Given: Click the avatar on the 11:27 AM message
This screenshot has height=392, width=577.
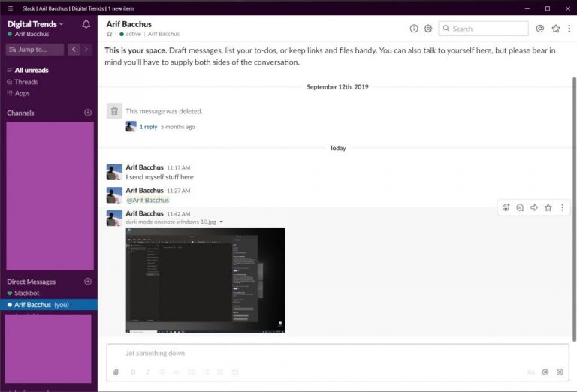Looking at the screenshot, I should [x=114, y=195].
